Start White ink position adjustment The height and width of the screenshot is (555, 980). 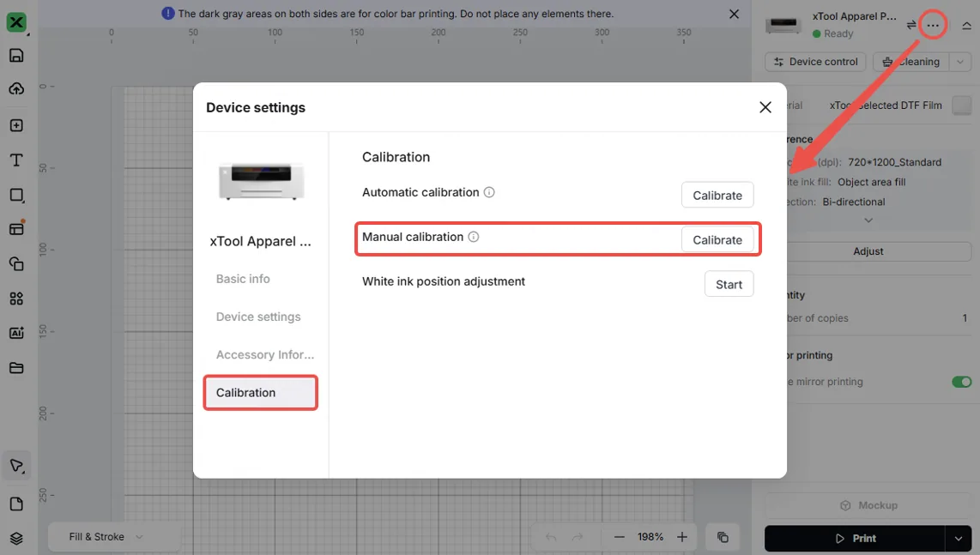tap(729, 285)
